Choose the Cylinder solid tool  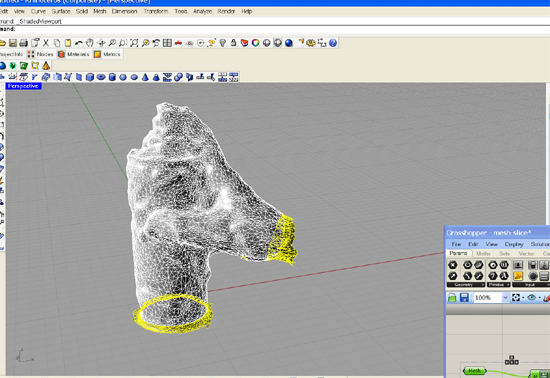112,77
